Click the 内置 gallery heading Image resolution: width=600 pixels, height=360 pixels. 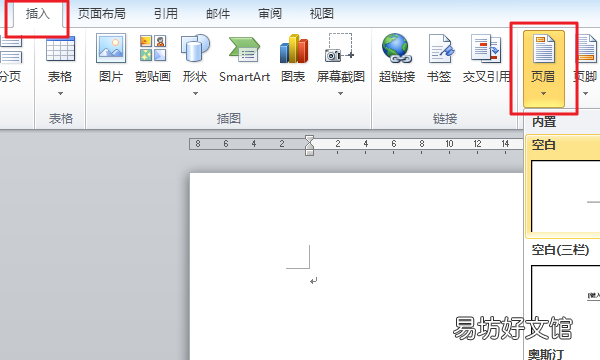(544, 122)
